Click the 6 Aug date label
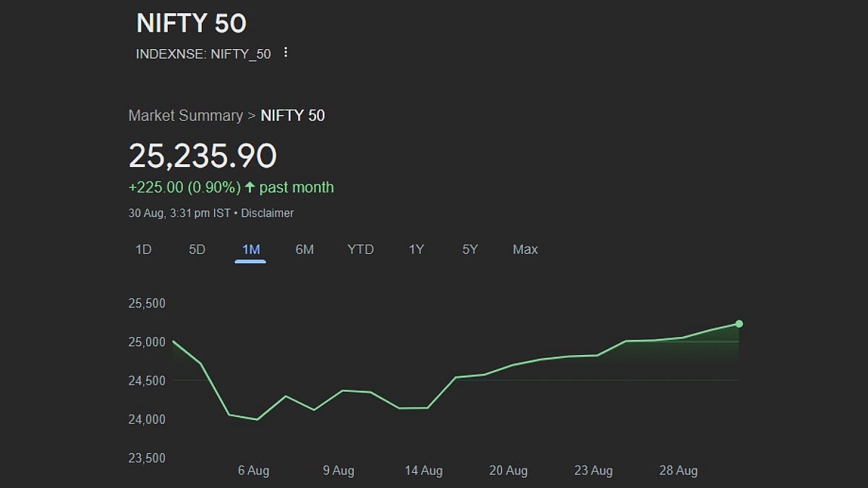The width and height of the screenshot is (868, 488). (253, 471)
